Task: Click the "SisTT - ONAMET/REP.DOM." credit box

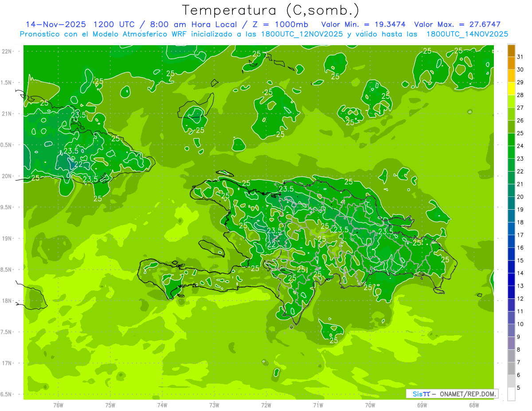Action: (x=452, y=394)
